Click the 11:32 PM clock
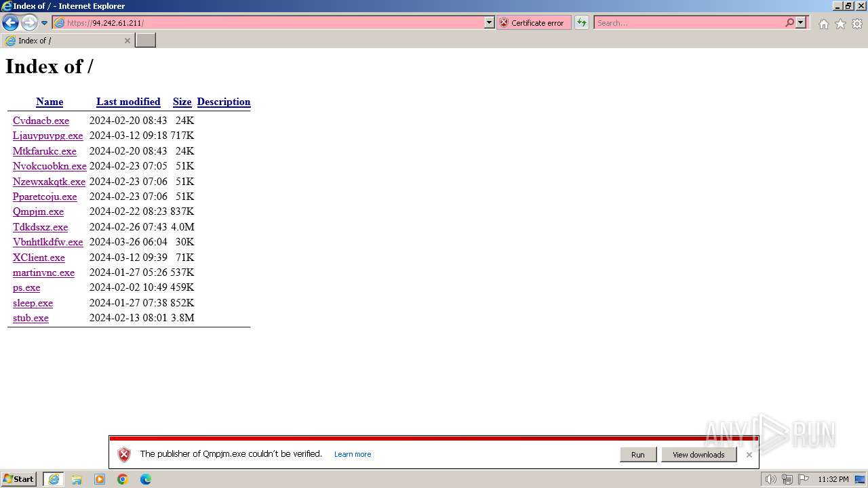868x488 pixels. 833,479
